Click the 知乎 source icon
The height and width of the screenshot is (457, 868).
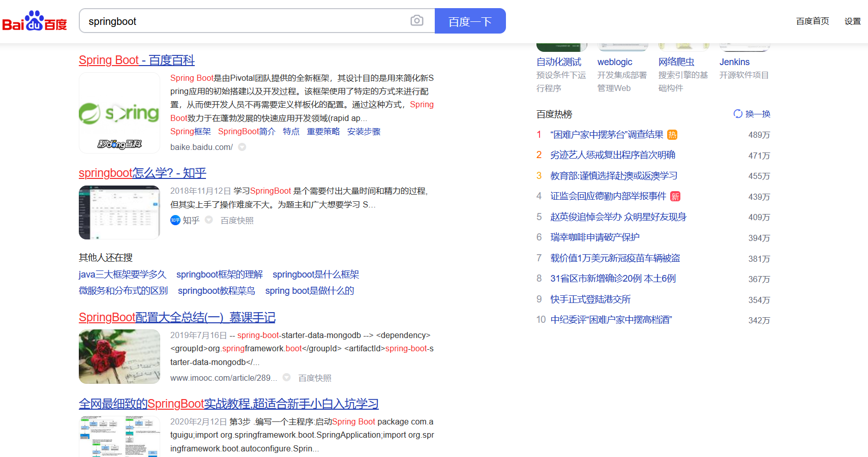(175, 220)
